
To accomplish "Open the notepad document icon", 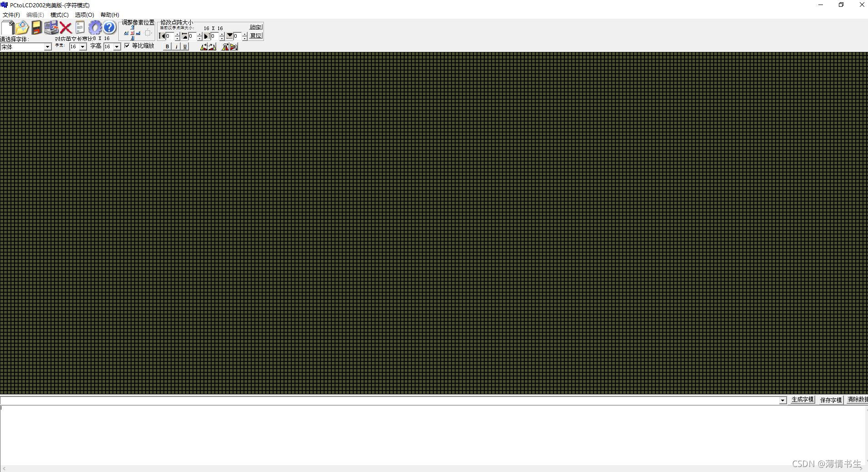I will (80, 28).
